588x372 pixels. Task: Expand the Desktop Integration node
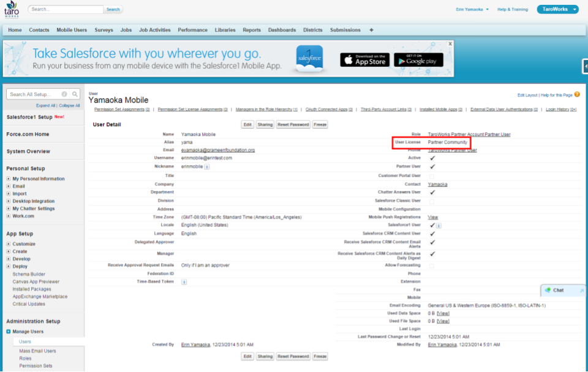tap(8, 201)
